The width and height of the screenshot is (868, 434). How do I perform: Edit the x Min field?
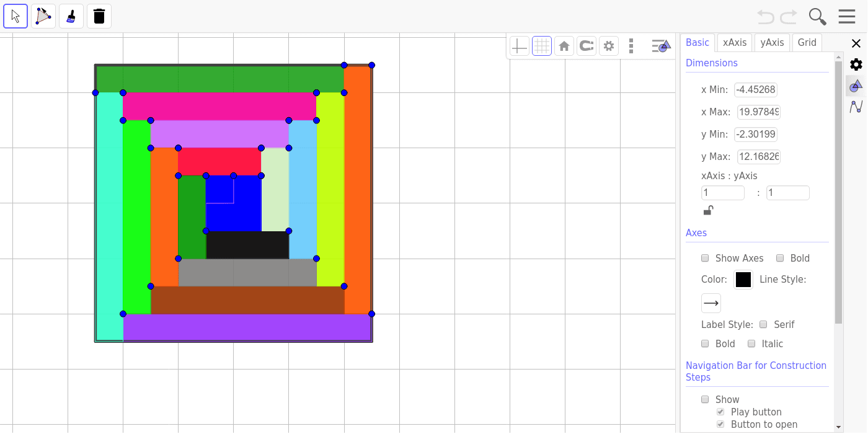(x=756, y=90)
